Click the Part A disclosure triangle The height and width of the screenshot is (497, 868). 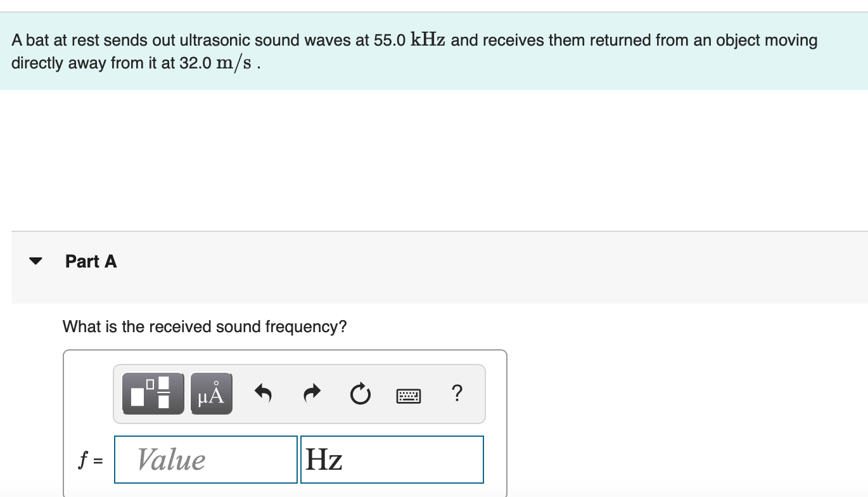coord(36,260)
